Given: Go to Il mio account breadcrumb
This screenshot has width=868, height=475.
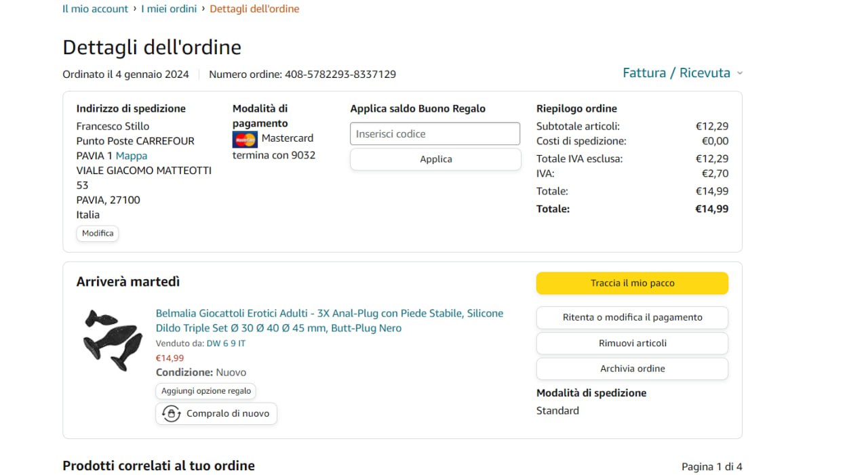Looking at the screenshot, I should click(95, 9).
